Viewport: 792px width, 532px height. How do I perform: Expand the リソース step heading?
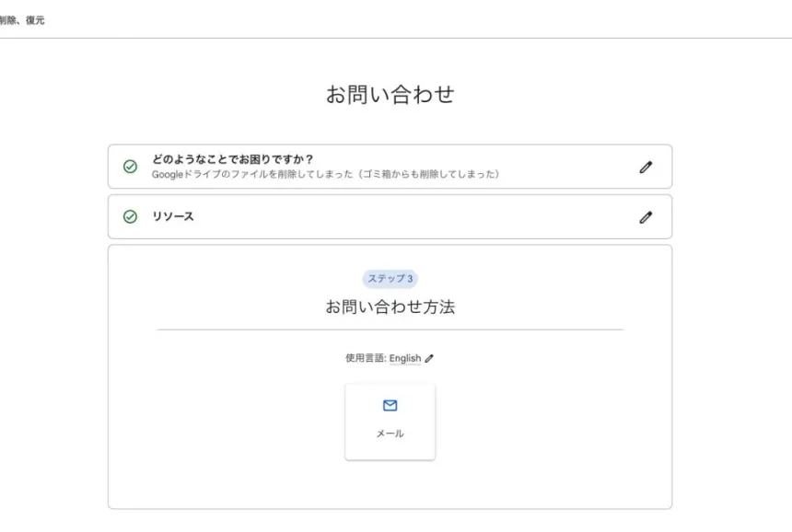[173, 216]
